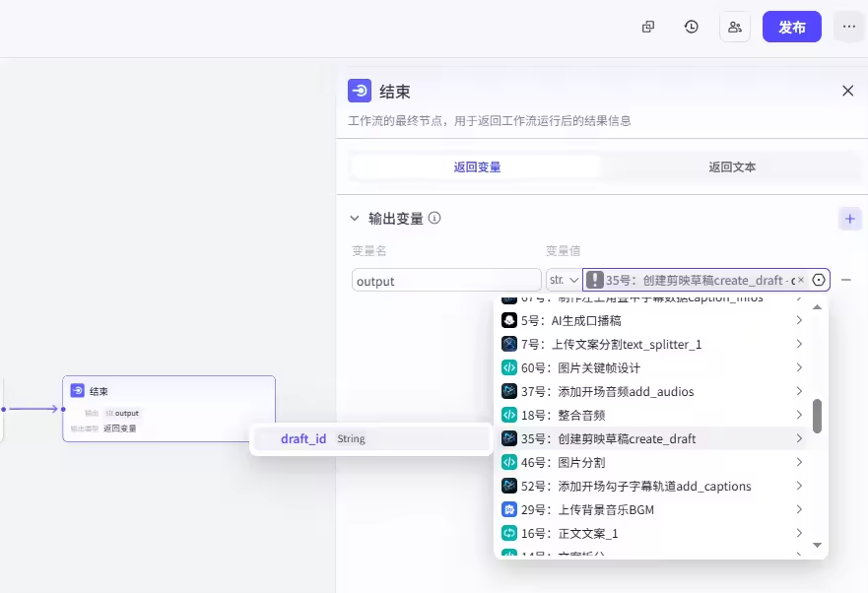Remove the 35号 创建剪映草稿 variable reference
Viewport: 868px width, 593px height.
pos(800,279)
